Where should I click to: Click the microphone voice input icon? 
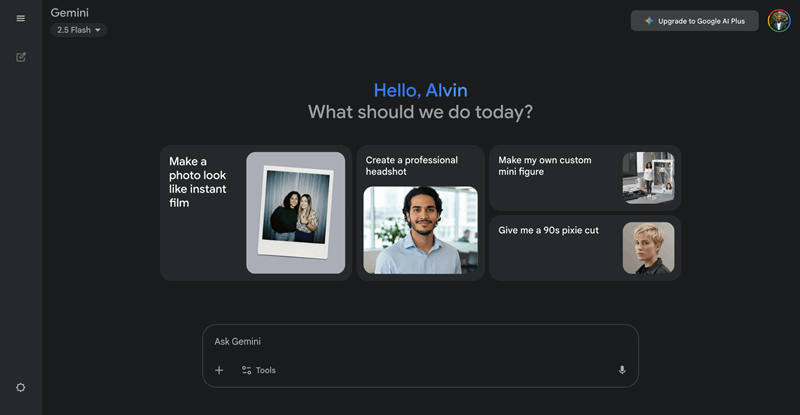(x=622, y=370)
